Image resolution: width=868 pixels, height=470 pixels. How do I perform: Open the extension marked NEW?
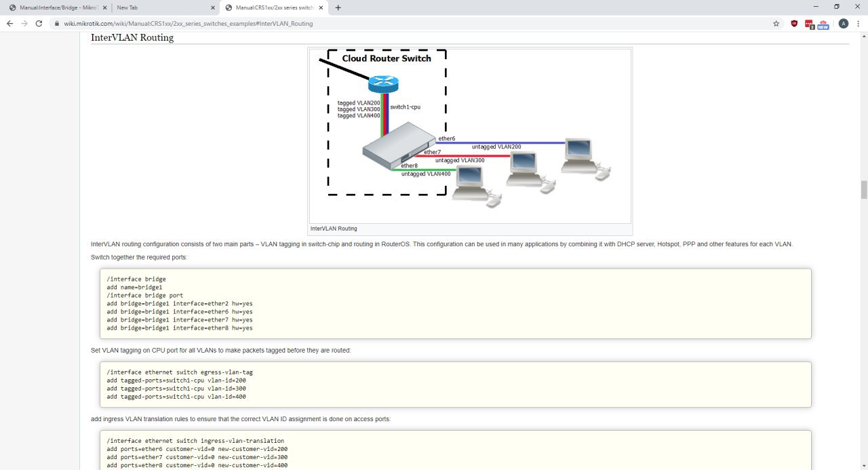[823, 24]
